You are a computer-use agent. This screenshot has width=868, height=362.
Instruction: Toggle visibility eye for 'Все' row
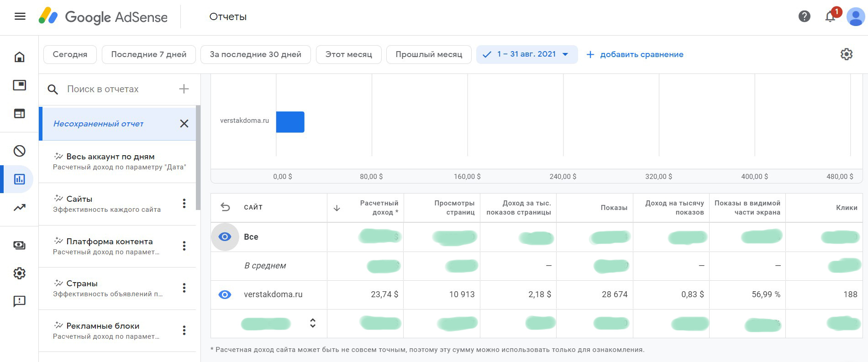click(225, 237)
